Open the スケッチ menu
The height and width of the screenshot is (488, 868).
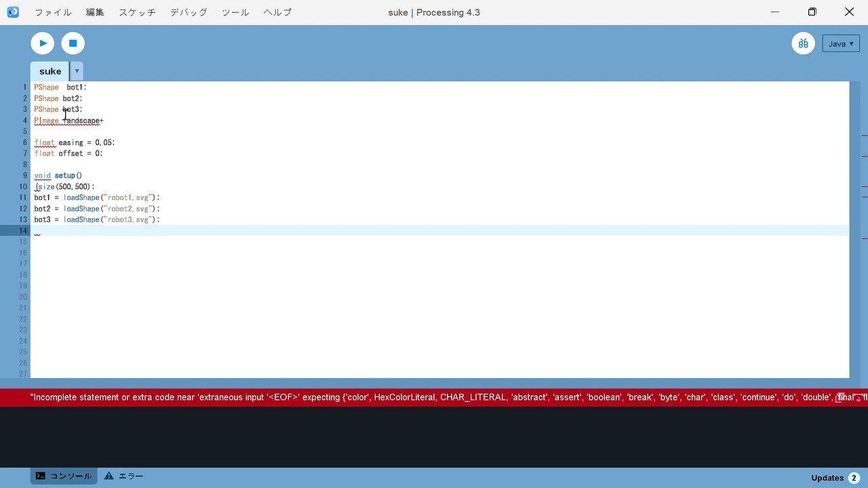[x=137, y=12]
